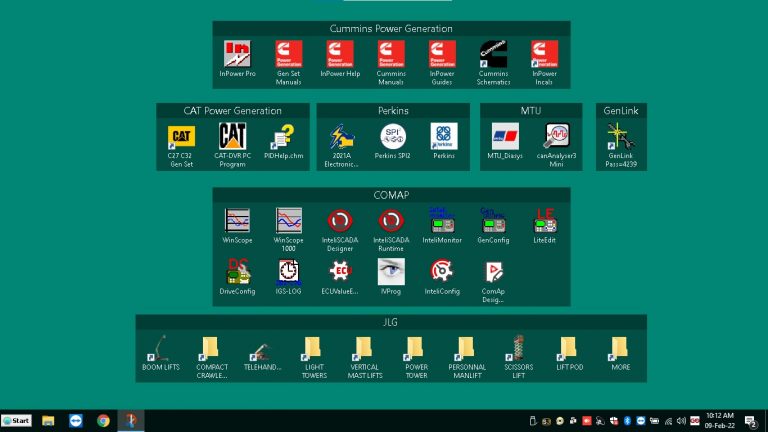The height and width of the screenshot is (432, 768).
Task: Launch InteliMonitor application
Action: point(442,220)
